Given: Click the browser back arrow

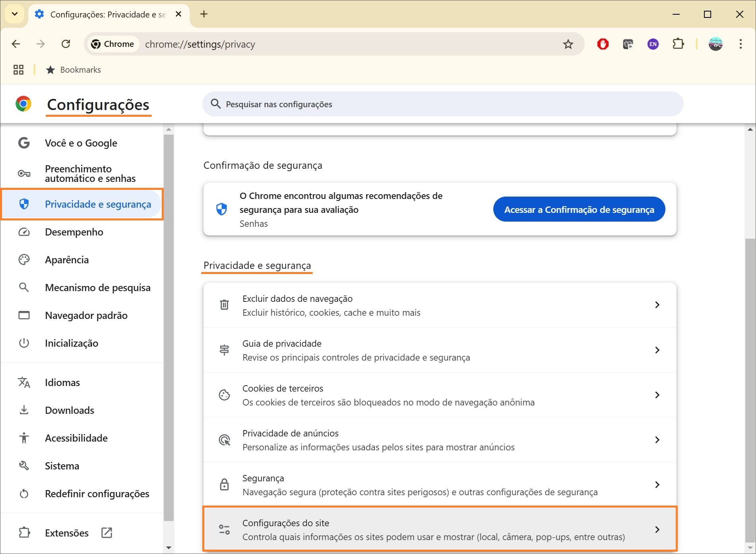Looking at the screenshot, I should tap(16, 44).
